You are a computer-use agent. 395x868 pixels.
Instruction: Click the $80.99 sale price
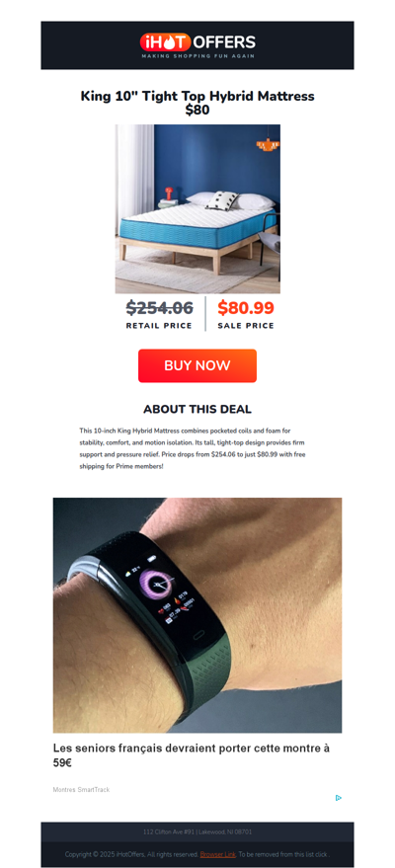tap(246, 307)
